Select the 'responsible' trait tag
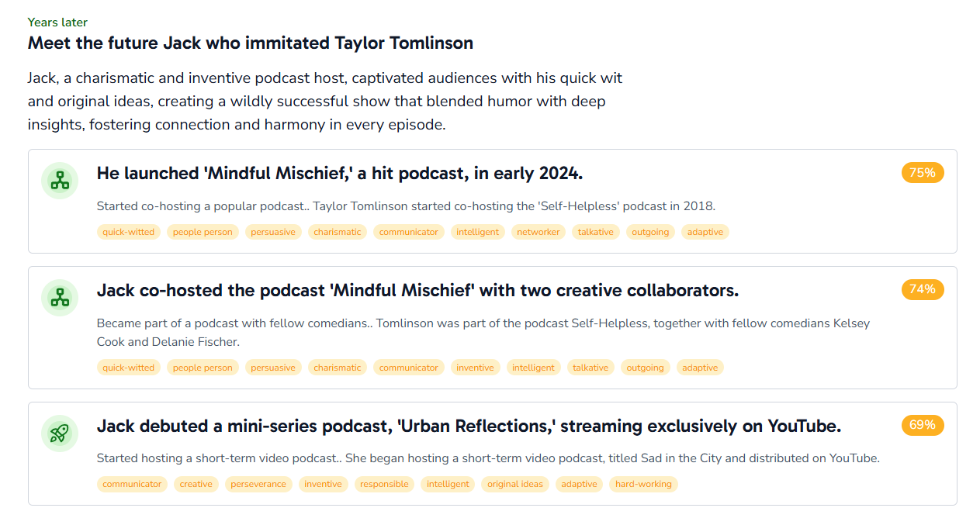 point(384,484)
